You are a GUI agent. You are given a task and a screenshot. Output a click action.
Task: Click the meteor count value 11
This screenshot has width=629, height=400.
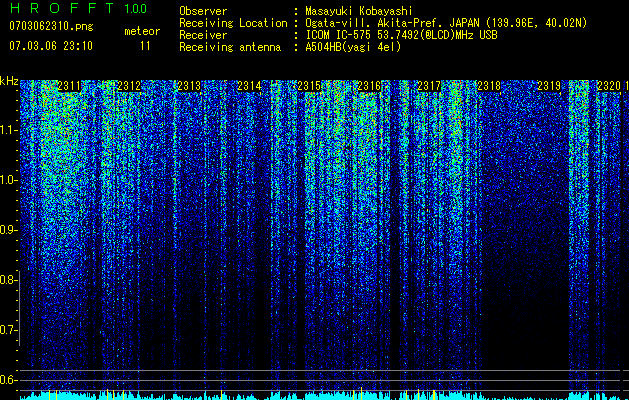tap(145, 46)
